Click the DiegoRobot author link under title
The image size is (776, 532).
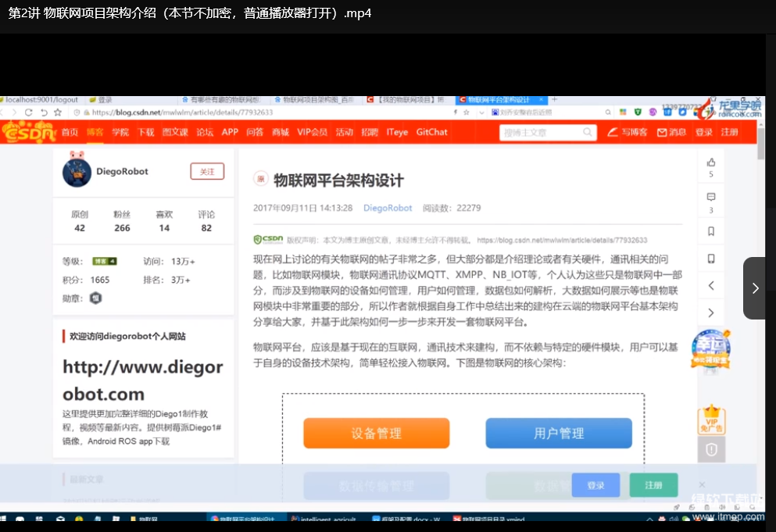tap(388, 208)
